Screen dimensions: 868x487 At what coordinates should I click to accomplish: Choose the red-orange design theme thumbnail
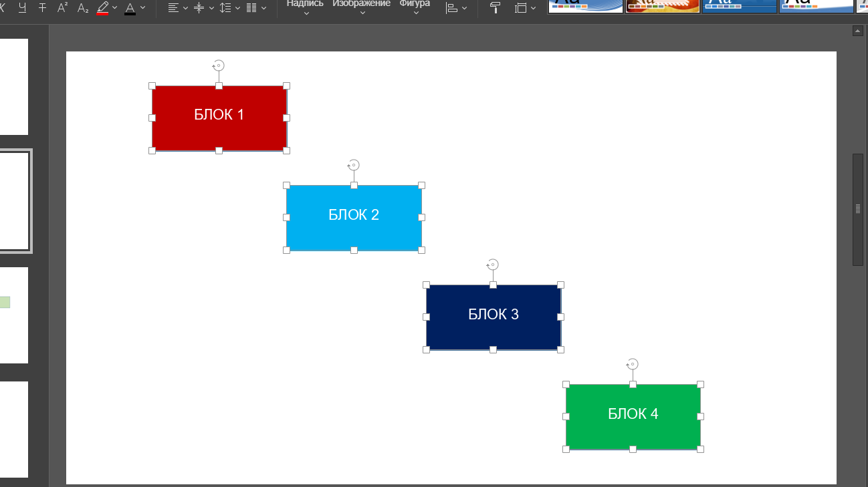point(663,6)
